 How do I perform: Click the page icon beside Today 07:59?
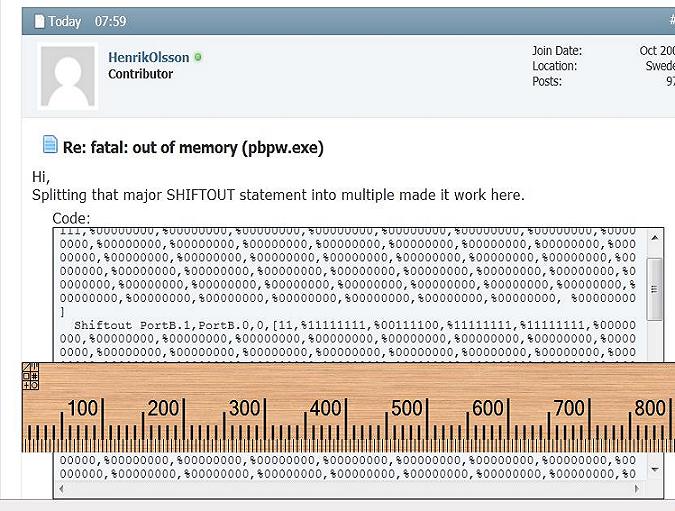tap(40, 21)
